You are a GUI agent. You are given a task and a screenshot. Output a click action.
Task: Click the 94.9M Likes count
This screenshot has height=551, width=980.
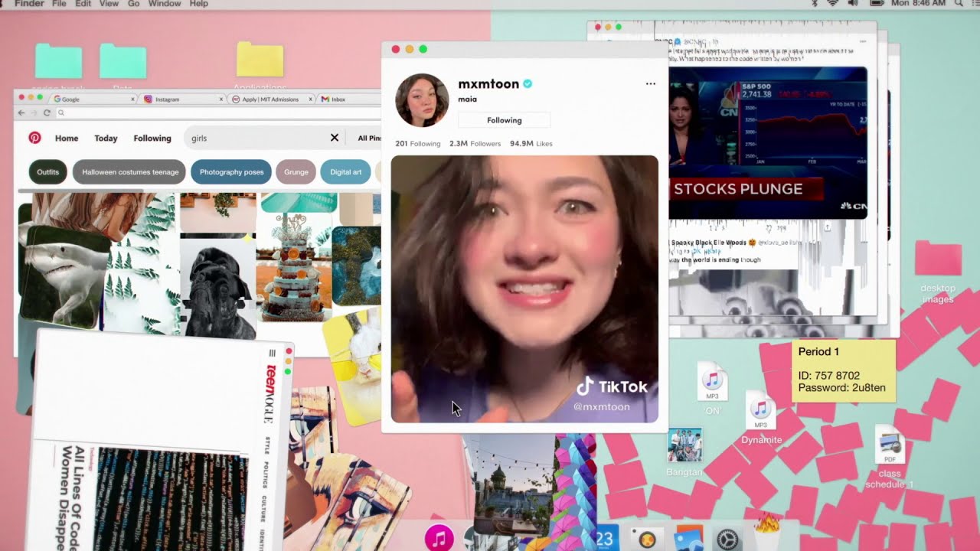click(531, 143)
